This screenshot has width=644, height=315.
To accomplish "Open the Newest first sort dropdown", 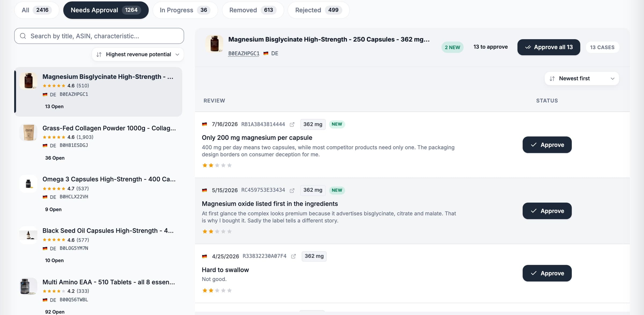I will pos(582,79).
